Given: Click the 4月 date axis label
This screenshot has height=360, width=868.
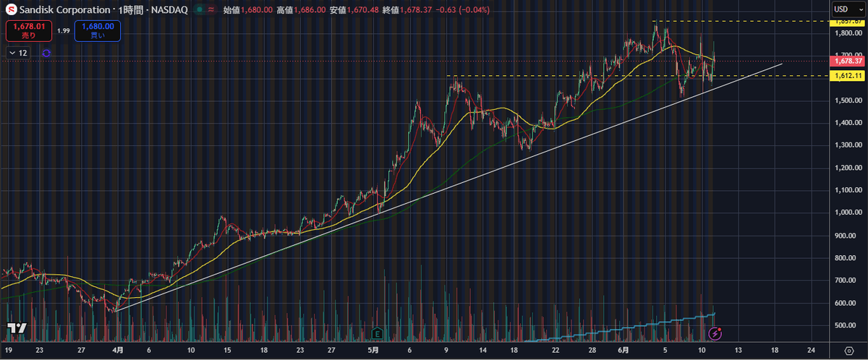Looking at the screenshot, I should pos(117,349).
